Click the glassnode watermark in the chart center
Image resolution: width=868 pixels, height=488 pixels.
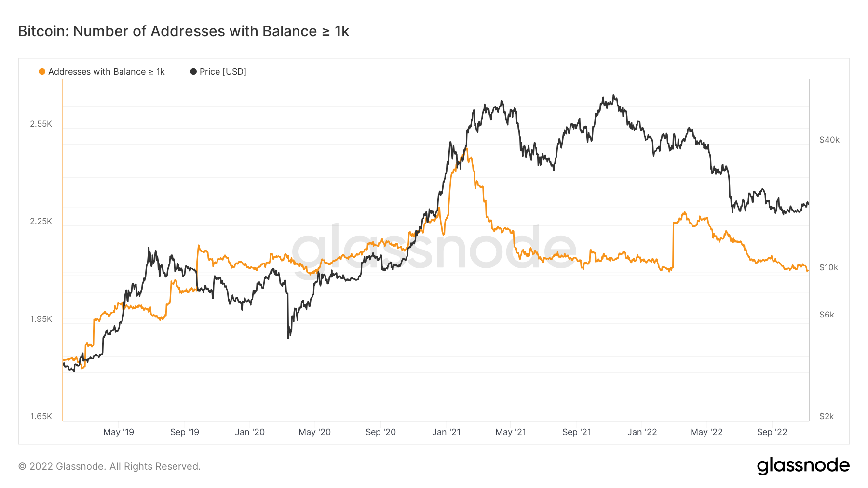pyautogui.click(x=434, y=248)
